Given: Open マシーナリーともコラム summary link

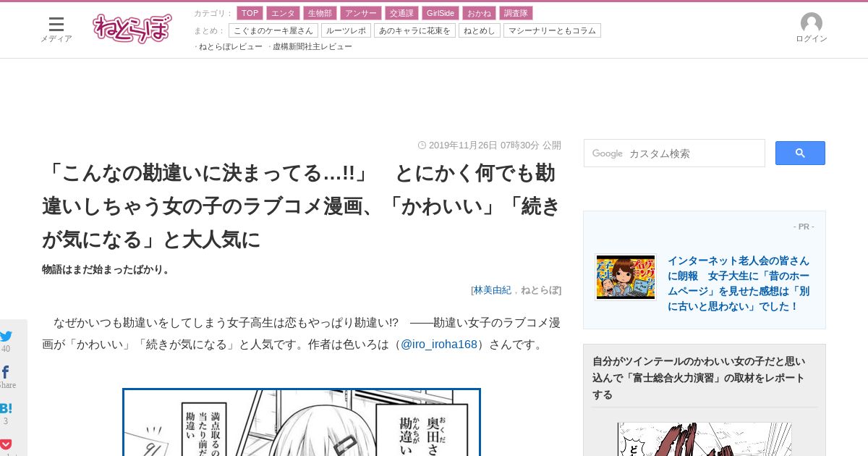Looking at the screenshot, I should point(552,30).
